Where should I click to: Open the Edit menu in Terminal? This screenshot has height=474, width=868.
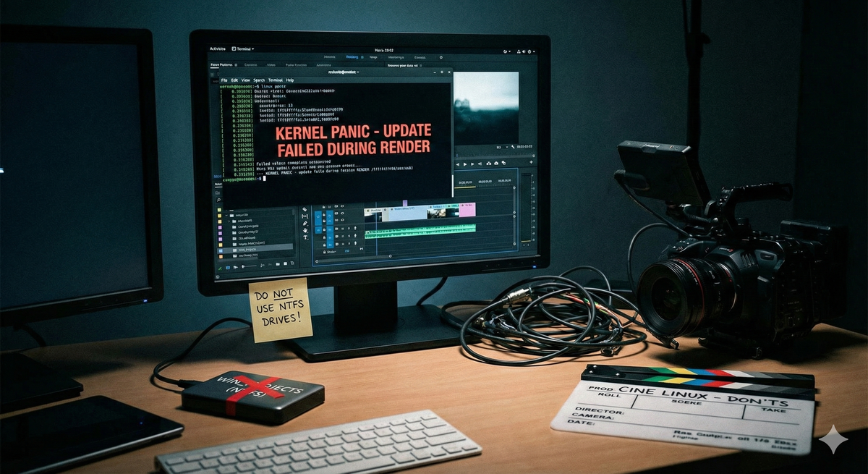click(234, 80)
